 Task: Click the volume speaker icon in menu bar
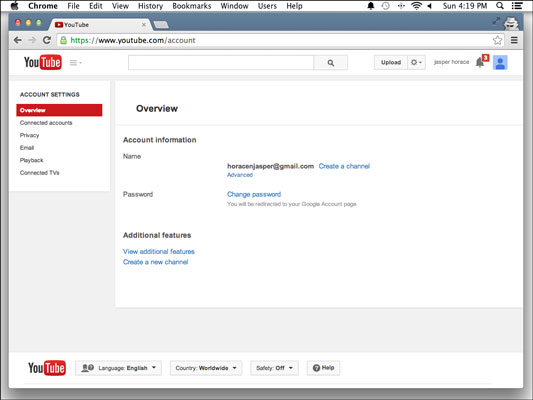coord(430,6)
